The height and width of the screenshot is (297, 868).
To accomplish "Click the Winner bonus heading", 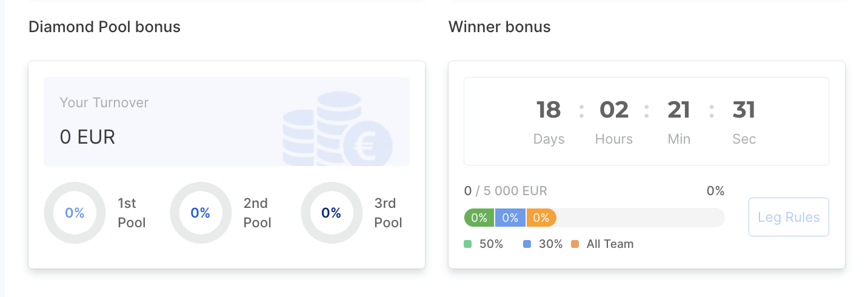I will tap(499, 27).
